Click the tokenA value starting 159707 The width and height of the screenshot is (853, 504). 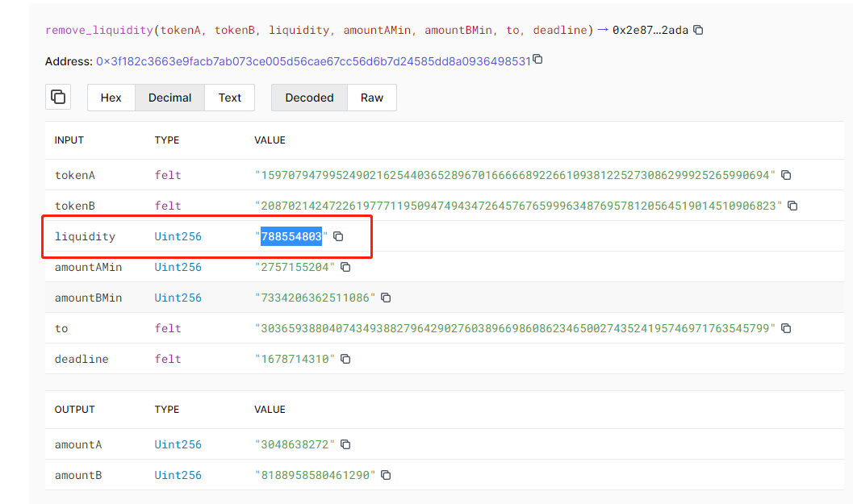coord(515,175)
